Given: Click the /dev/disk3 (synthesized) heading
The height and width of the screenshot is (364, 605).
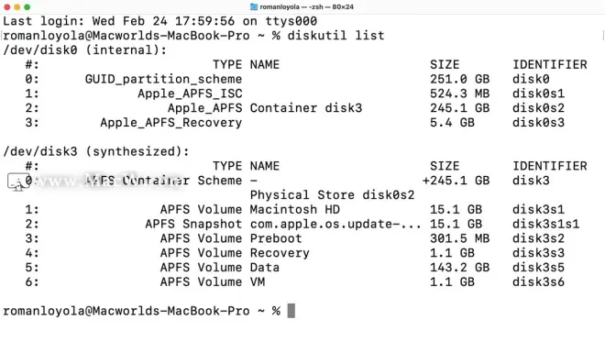Looking at the screenshot, I should coord(96,151).
